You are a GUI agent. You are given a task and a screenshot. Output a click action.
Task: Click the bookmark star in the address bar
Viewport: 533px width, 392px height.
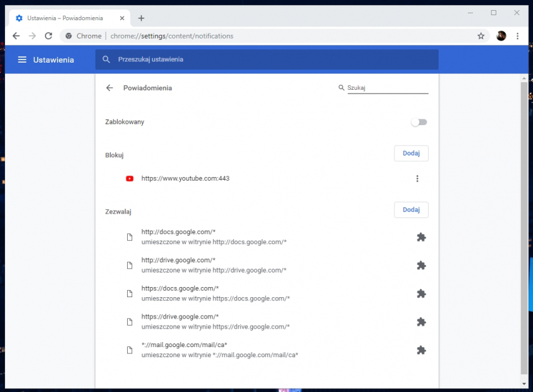481,36
